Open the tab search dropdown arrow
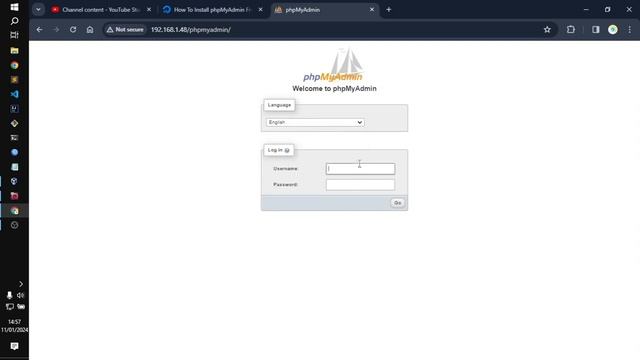This screenshot has height=360, width=640. [38, 9]
